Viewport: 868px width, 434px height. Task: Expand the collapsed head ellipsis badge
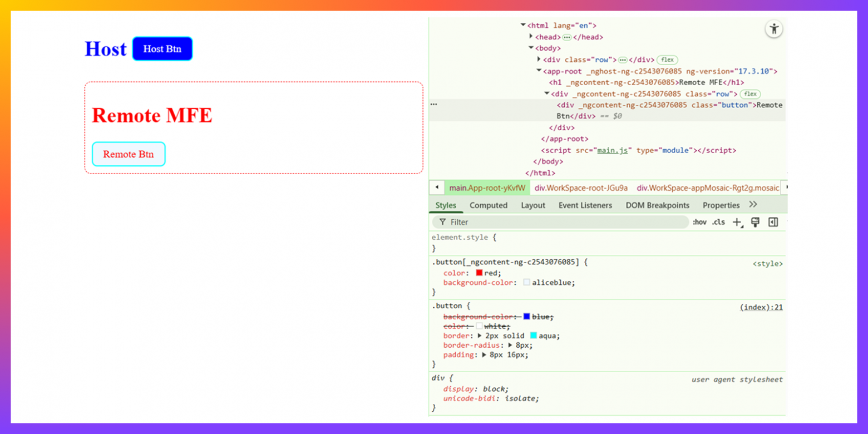click(x=566, y=37)
